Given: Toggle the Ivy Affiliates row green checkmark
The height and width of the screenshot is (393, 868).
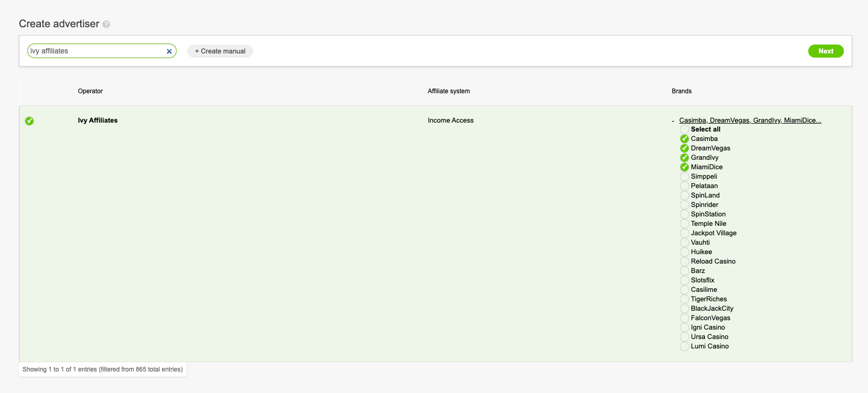Looking at the screenshot, I should coord(29,121).
